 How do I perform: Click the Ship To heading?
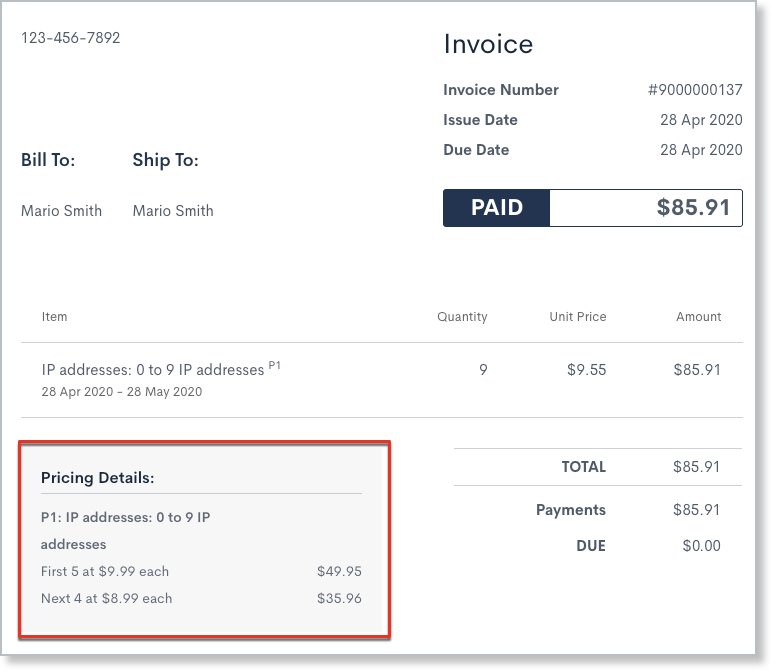click(x=165, y=160)
